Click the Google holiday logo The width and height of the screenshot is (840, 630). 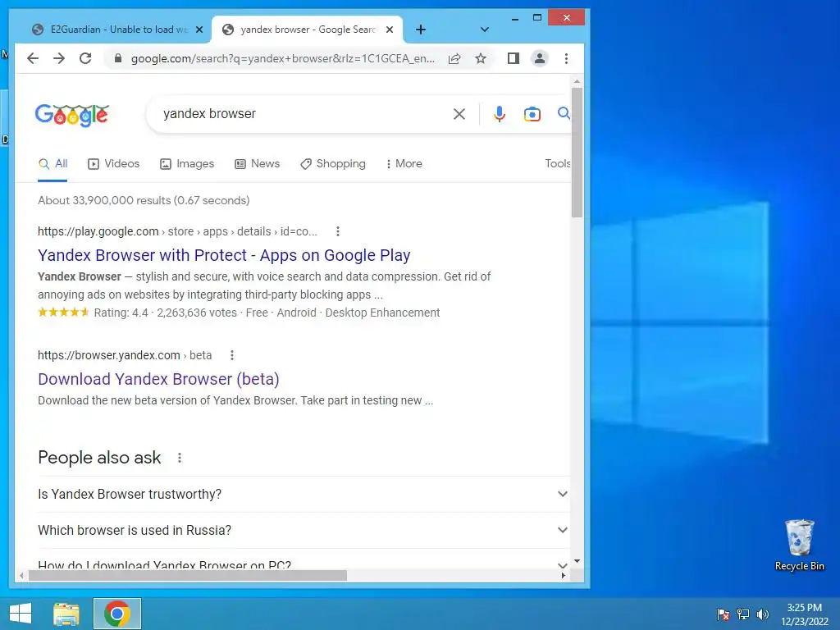(x=72, y=115)
